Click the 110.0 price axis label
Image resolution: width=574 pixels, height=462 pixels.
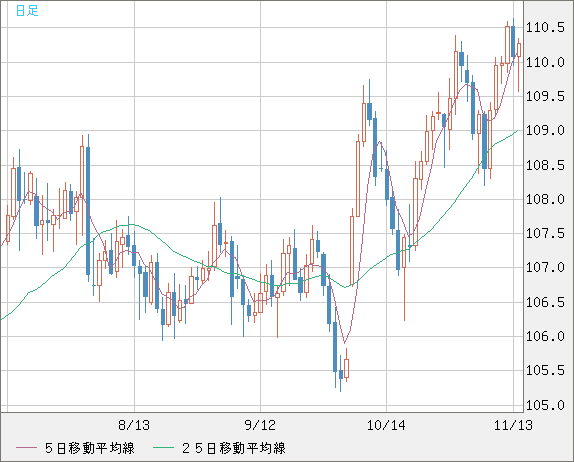click(x=545, y=62)
